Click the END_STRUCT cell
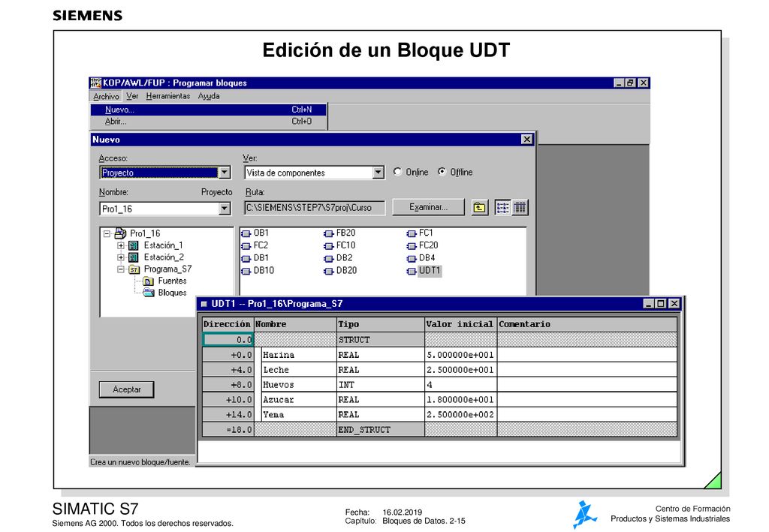Screen dimensions: 769x532 (x=381, y=430)
